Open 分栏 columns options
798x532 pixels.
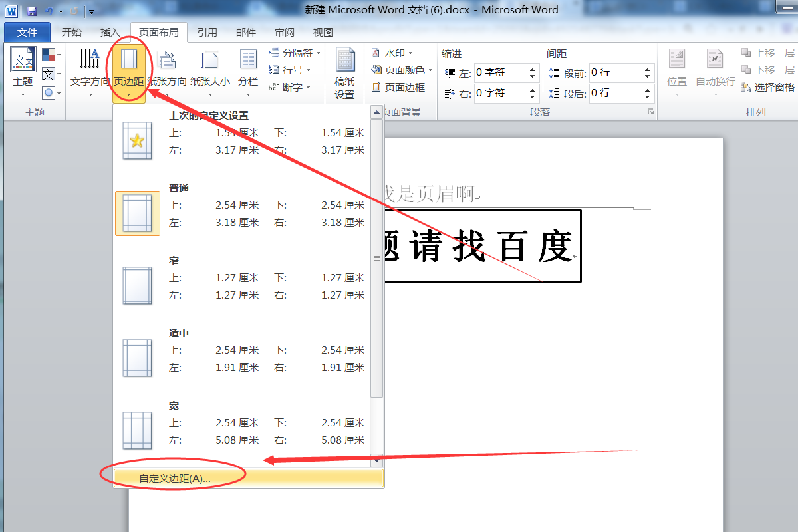[x=248, y=73]
